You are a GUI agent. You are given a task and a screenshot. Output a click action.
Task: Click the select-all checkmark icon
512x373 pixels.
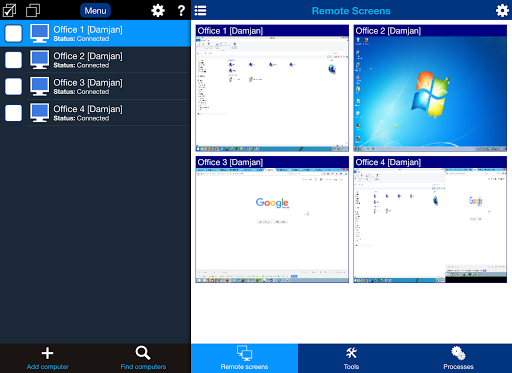pyautogui.click(x=9, y=10)
